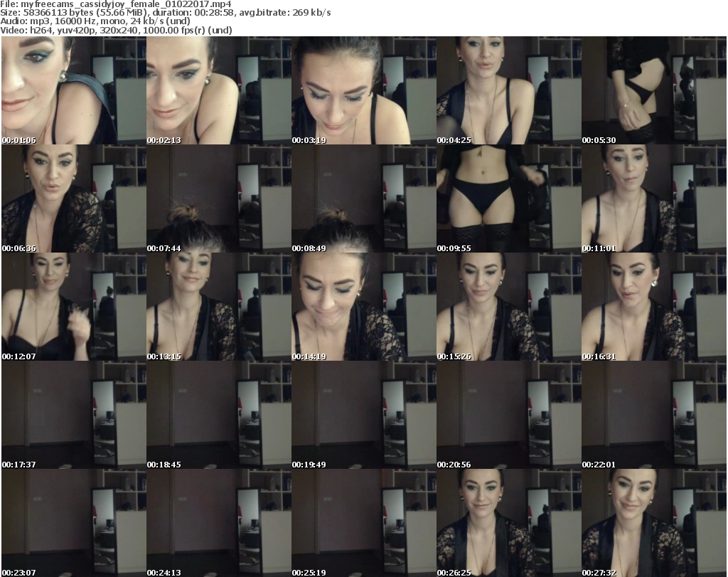Click the thumbnail marked 00:09:55
Screen dimensions: 728x577
click(x=509, y=198)
